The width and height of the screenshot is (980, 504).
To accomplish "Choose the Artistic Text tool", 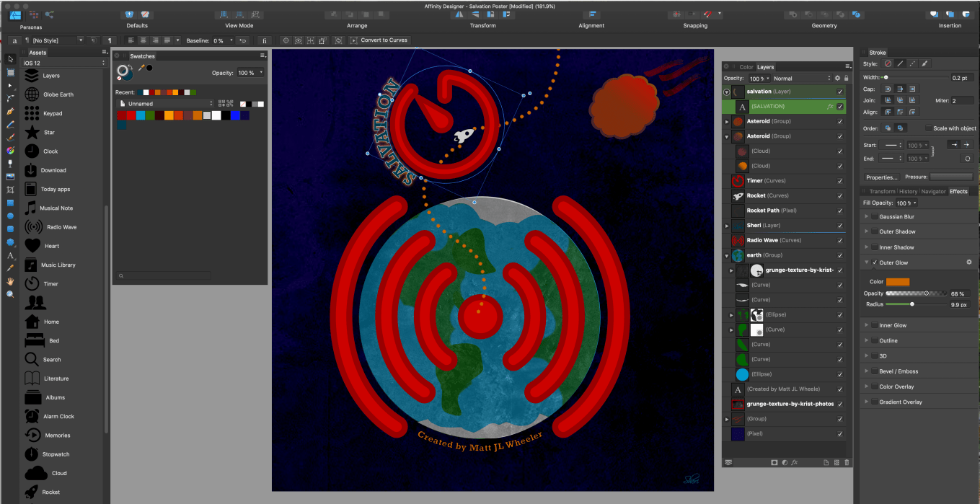I will [x=10, y=255].
